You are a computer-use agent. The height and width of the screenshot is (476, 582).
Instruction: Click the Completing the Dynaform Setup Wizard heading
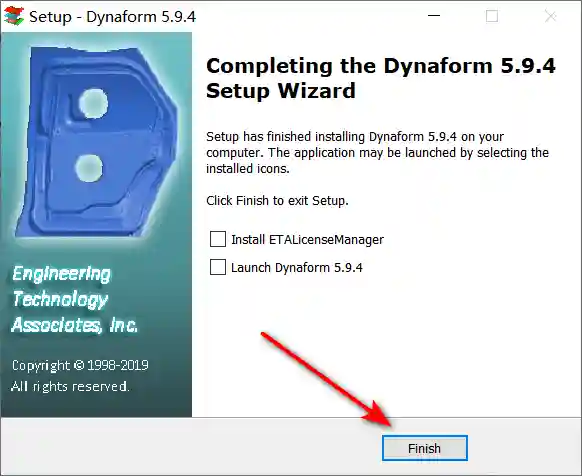[380, 78]
